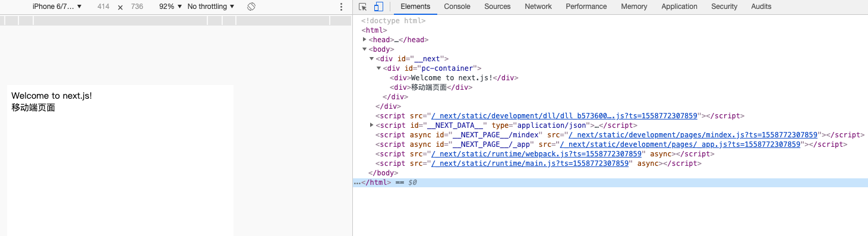Switch to the Console tab
The height and width of the screenshot is (236, 868).
point(457,7)
